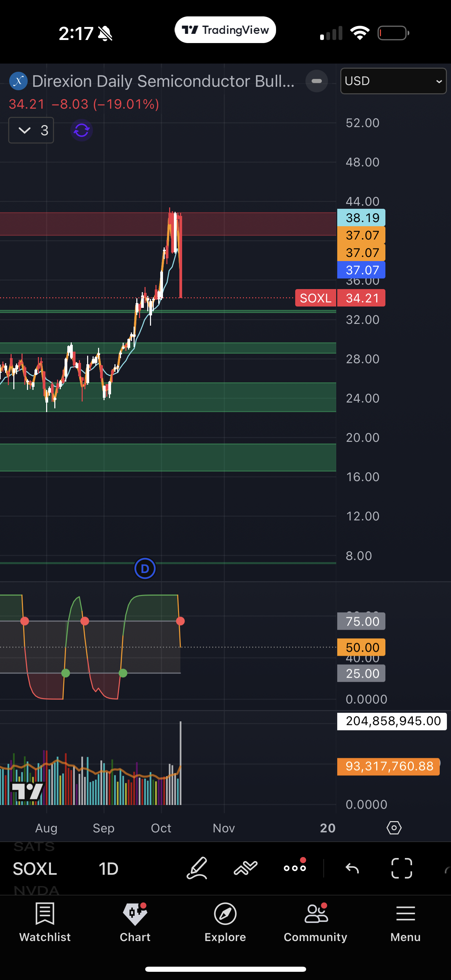Tap the gray minus circle beside symbol name
Image resolution: width=451 pixels, height=980 pixels.
(x=316, y=81)
